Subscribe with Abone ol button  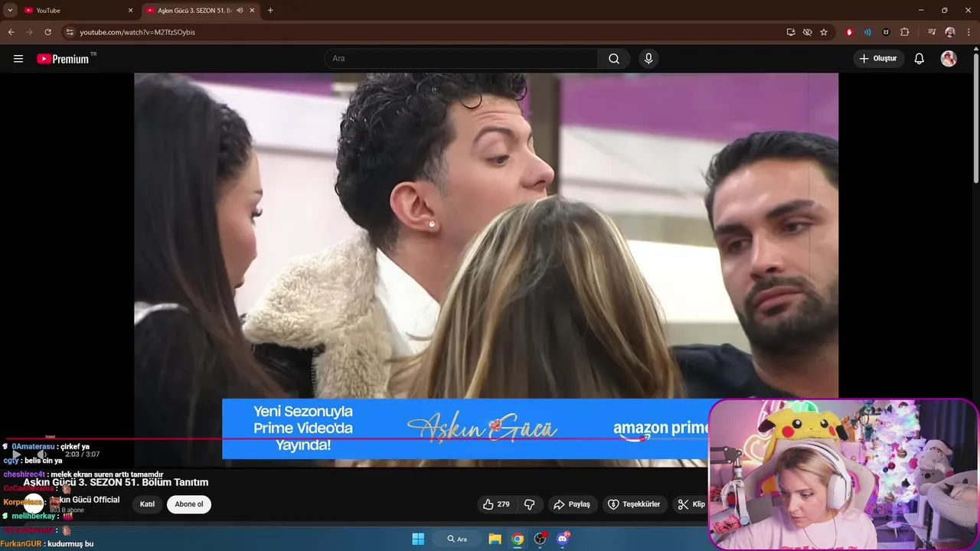189,504
